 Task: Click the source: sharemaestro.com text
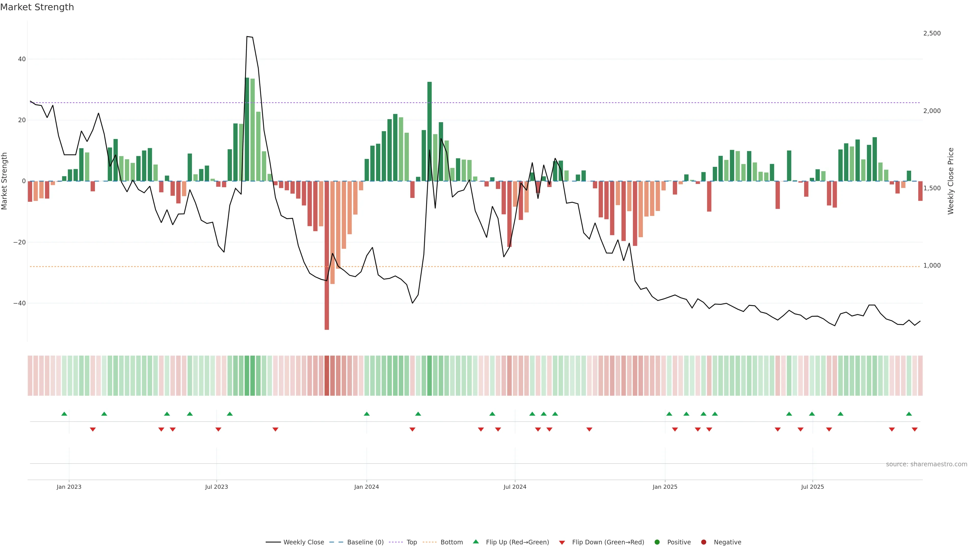tap(926, 464)
